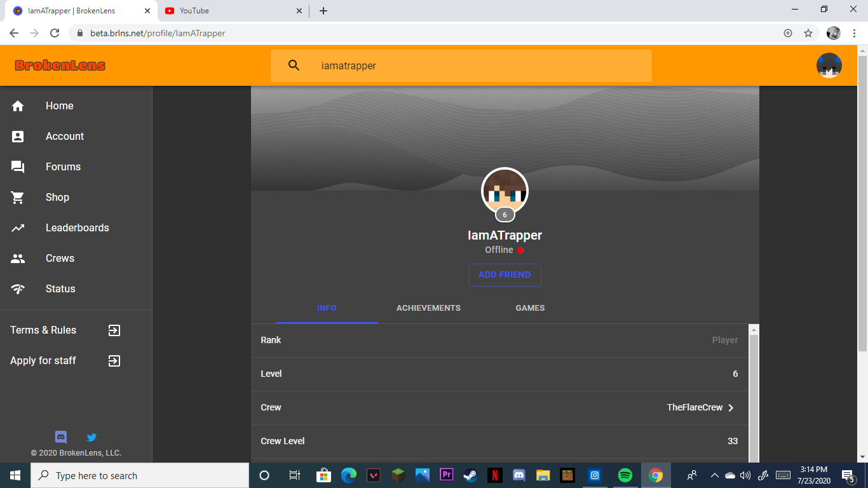Open the Discord link in sidebar footer

coord(61,437)
